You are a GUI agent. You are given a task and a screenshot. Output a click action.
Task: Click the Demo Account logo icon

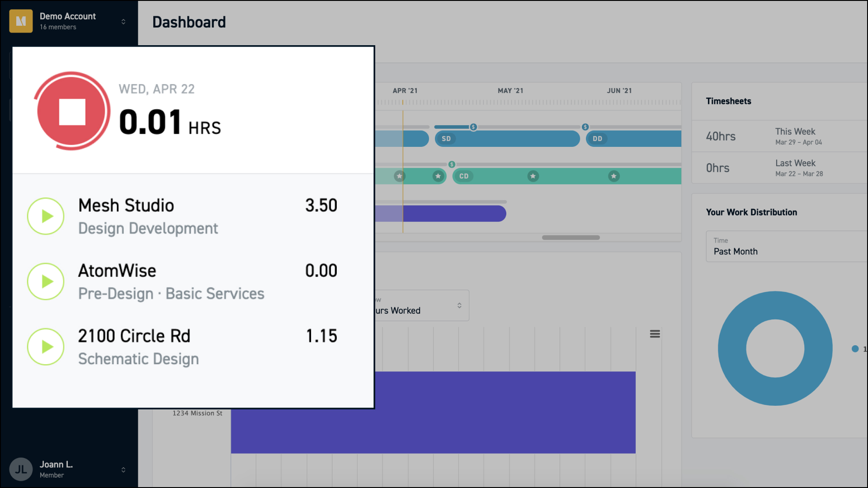(x=21, y=21)
